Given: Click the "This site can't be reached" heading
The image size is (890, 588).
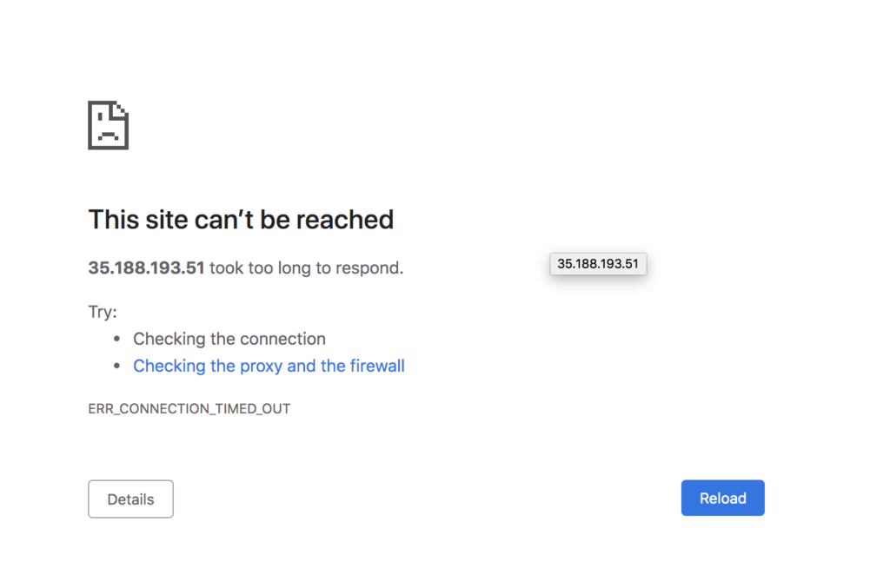Looking at the screenshot, I should (241, 220).
